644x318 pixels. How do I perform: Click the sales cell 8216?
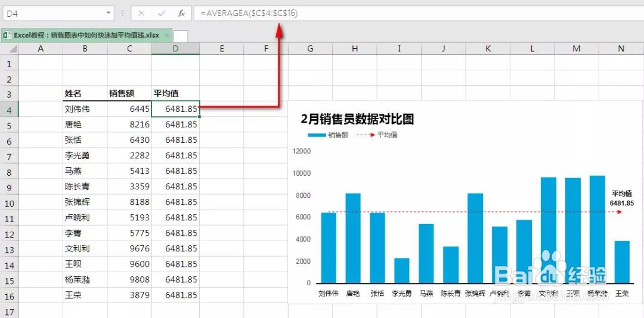[129, 124]
